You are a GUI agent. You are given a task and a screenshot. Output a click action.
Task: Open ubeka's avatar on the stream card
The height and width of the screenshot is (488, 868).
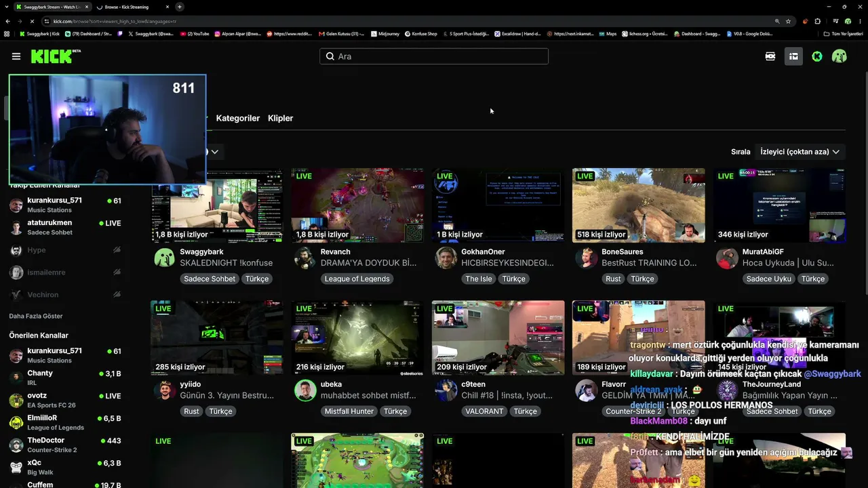click(305, 390)
